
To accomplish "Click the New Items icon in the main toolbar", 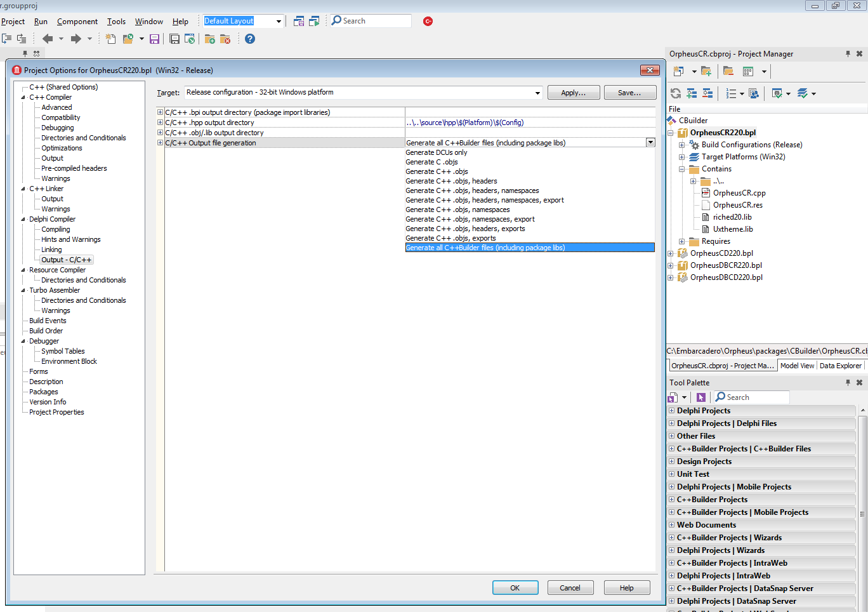I will [x=110, y=39].
